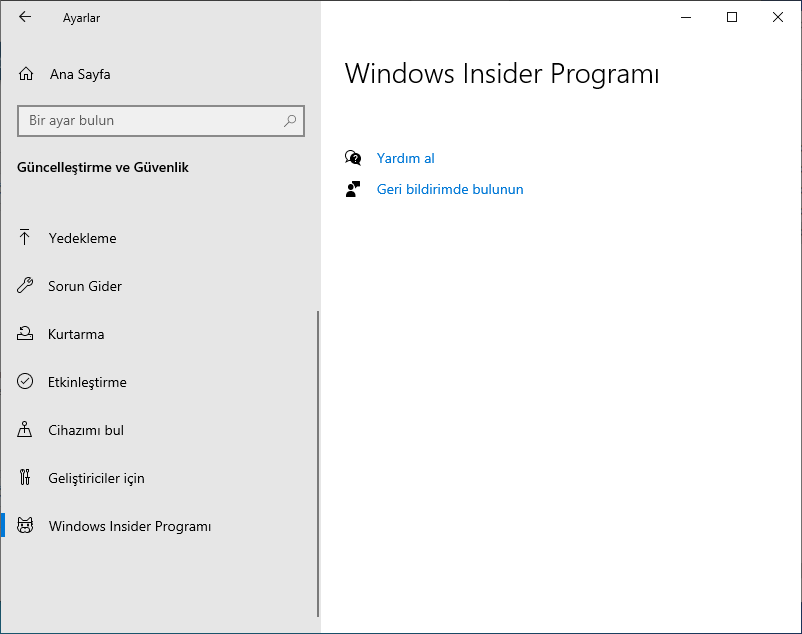Click the 'Güncelleştirme ve Güvenlik' heading
The width and height of the screenshot is (802, 634).
coord(103,168)
